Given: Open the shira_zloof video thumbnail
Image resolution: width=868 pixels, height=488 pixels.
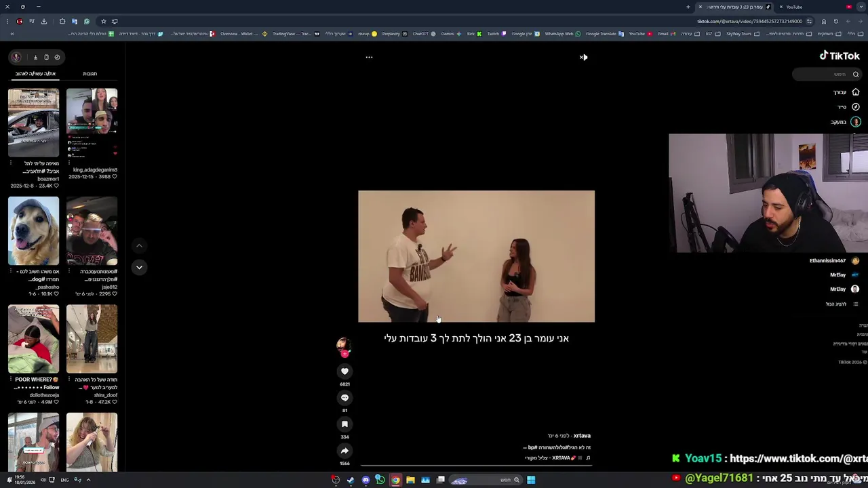Looking at the screenshot, I should click(92, 339).
